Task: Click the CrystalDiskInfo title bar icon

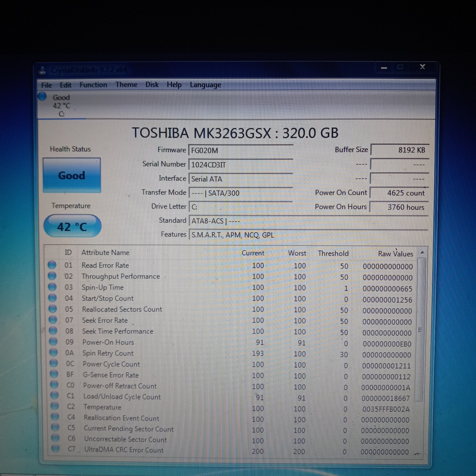Action: [x=43, y=71]
